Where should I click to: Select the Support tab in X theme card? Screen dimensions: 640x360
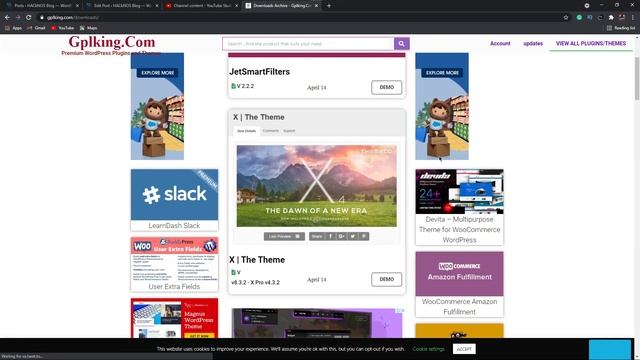click(289, 131)
